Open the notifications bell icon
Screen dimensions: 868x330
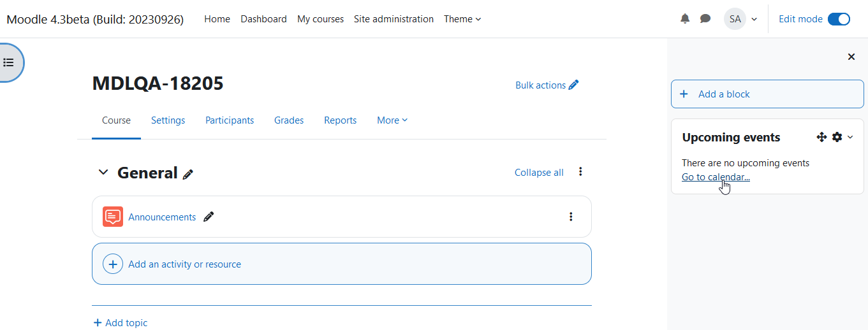pyautogui.click(x=685, y=19)
